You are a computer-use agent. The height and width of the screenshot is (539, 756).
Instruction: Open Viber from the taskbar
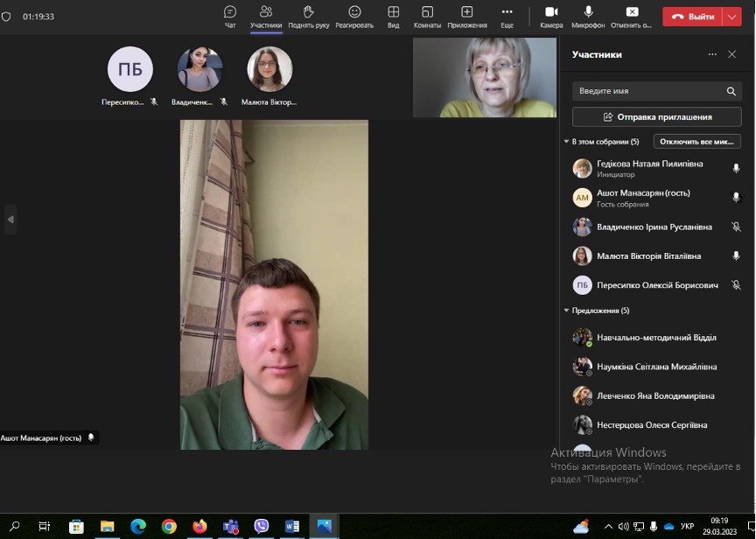pyautogui.click(x=262, y=526)
